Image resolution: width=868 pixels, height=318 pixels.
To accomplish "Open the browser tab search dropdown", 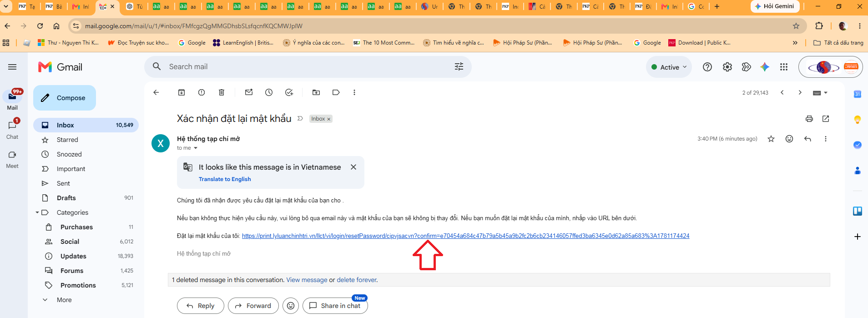I will point(6,6).
